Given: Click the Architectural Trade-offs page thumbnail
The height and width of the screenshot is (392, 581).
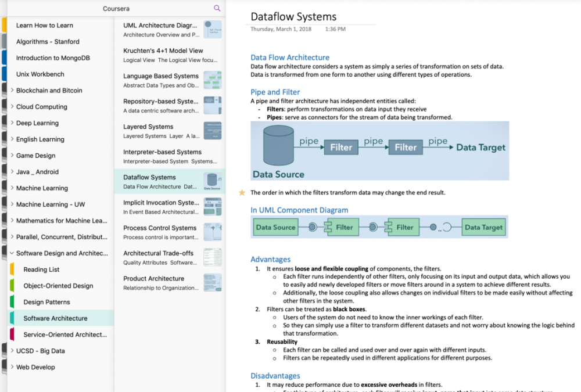Looking at the screenshot, I should pyautogui.click(x=213, y=257).
